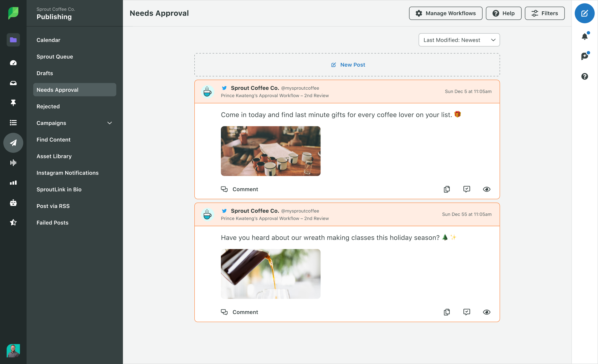This screenshot has height=364, width=598.
Task: Select the pin icon in the left rail
Action: (13, 103)
